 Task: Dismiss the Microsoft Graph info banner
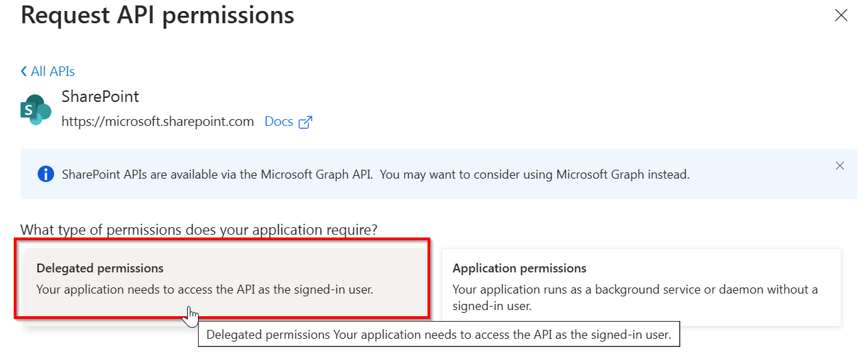(x=840, y=166)
